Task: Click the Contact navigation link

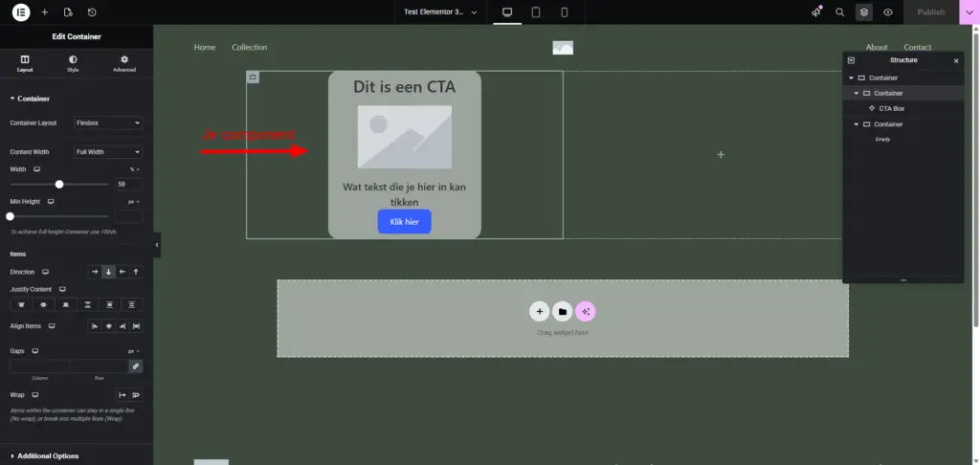Action: (917, 48)
